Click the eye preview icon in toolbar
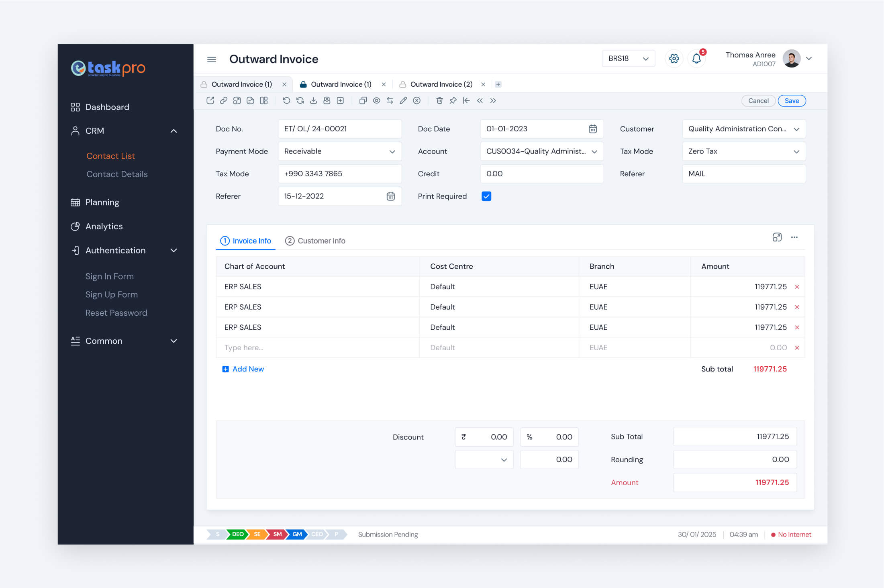 [376, 100]
